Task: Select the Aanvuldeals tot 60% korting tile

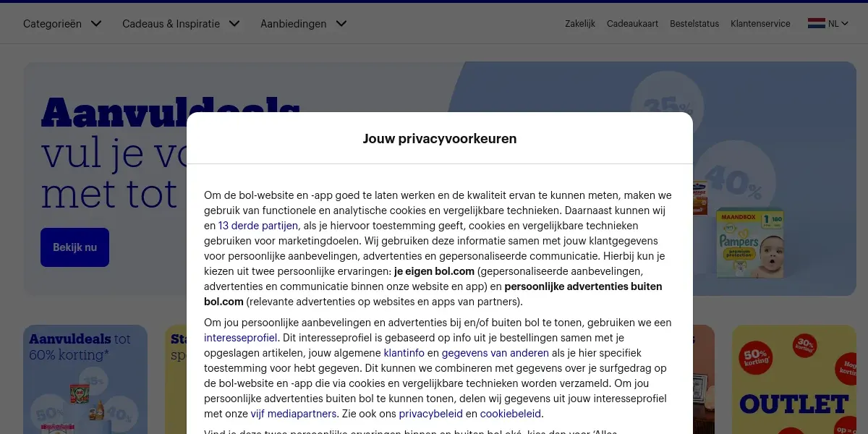Action: click(x=85, y=379)
